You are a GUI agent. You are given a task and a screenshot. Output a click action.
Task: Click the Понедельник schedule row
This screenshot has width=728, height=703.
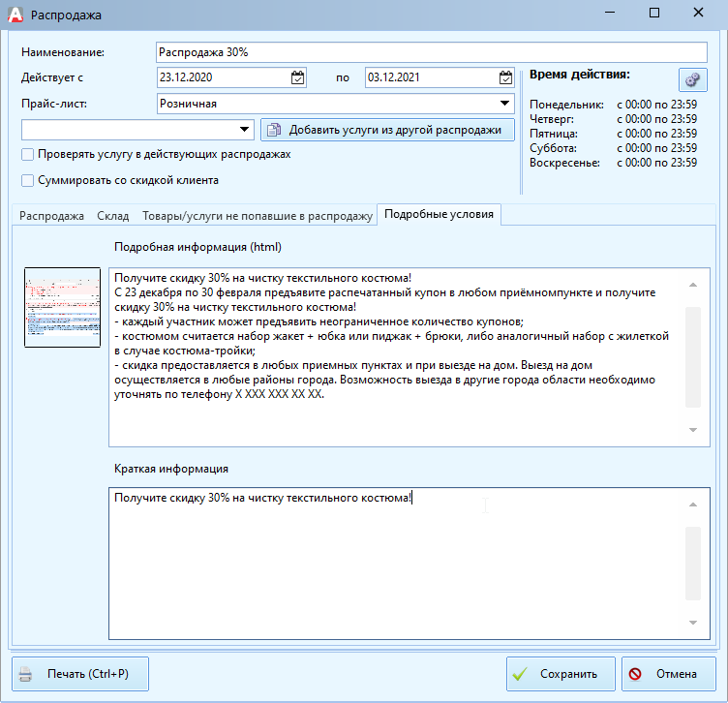tap(613, 105)
